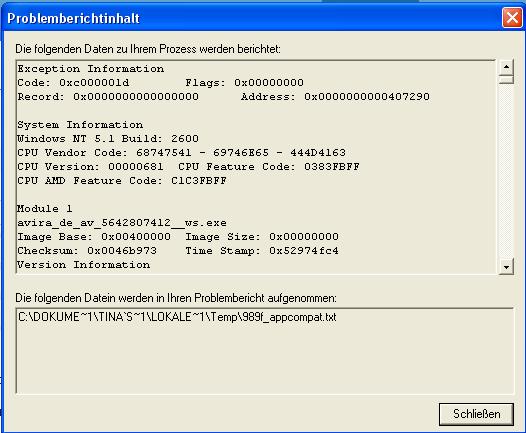Click the empty scrollbar track below the thumb
This screenshot has width=526, height=433.
tap(506, 171)
